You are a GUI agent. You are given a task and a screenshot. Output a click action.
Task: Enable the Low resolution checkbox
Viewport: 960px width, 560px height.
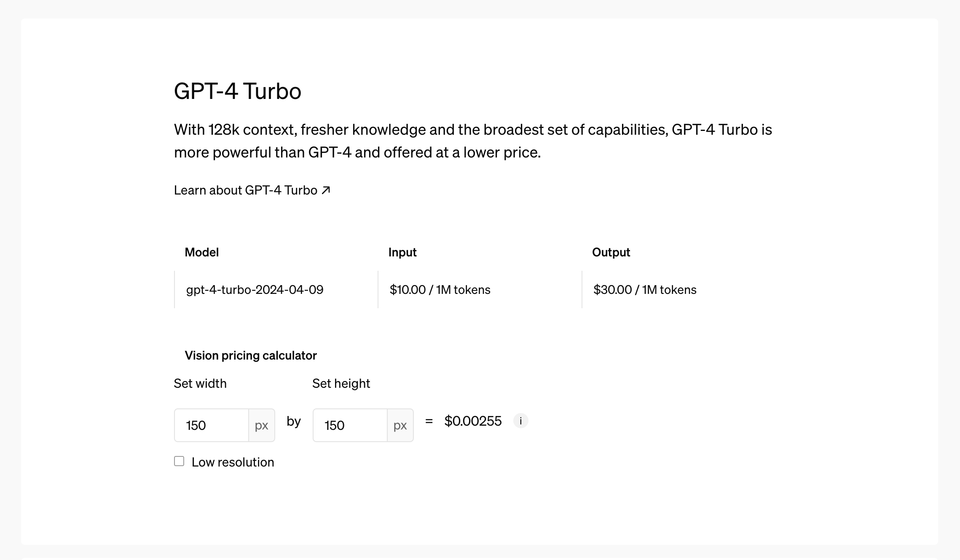click(x=179, y=461)
